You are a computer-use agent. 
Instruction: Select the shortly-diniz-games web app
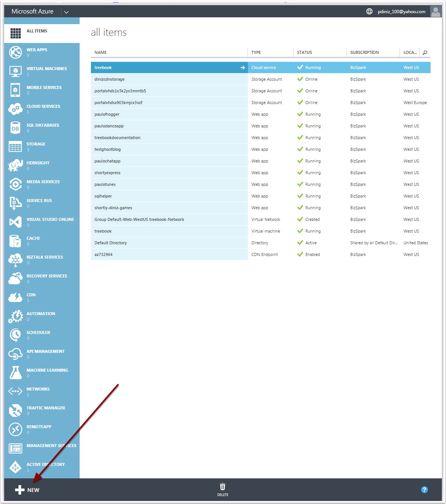coord(261,208)
